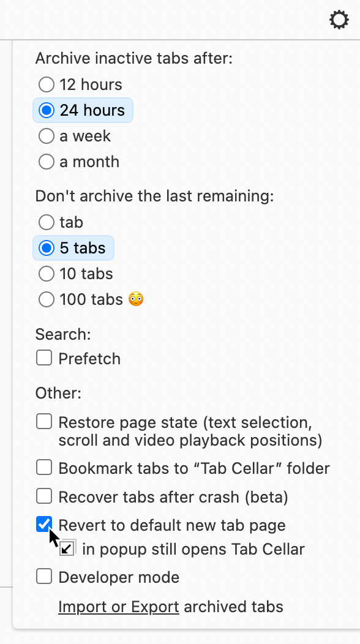Enable the Prefetch search checkbox

tap(44, 358)
